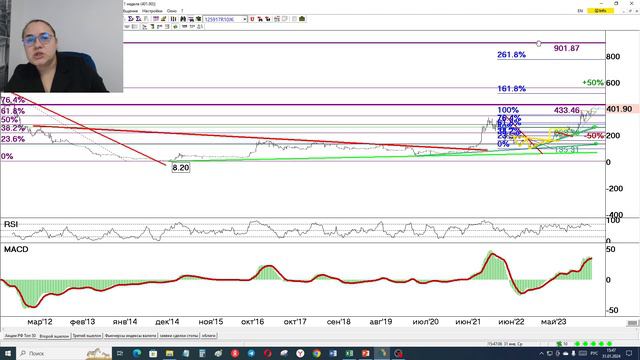
Task: Click the 8.20 price label on chart
Action: pyautogui.click(x=181, y=168)
